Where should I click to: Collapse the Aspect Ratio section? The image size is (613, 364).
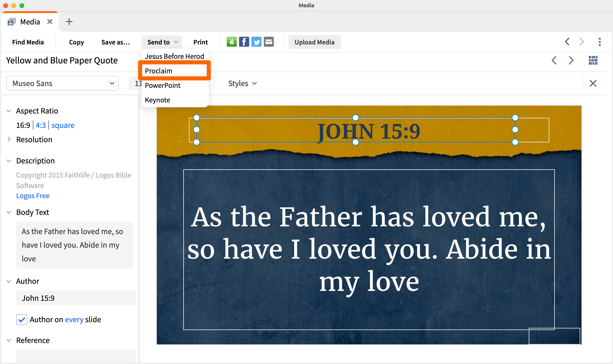click(x=9, y=111)
